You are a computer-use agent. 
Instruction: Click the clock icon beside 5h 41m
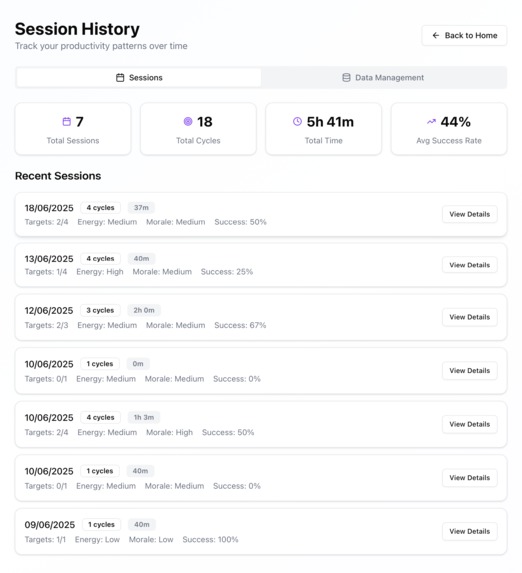pyautogui.click(x=298, y=121)
